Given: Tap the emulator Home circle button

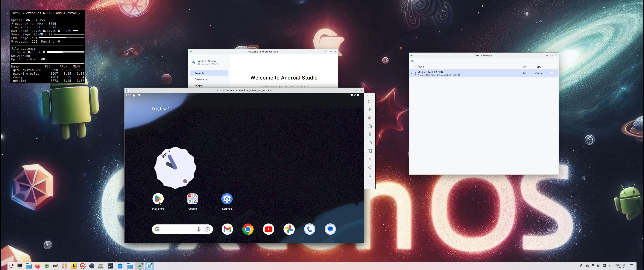Looking at the screenshot, I should tap(370, 168).
